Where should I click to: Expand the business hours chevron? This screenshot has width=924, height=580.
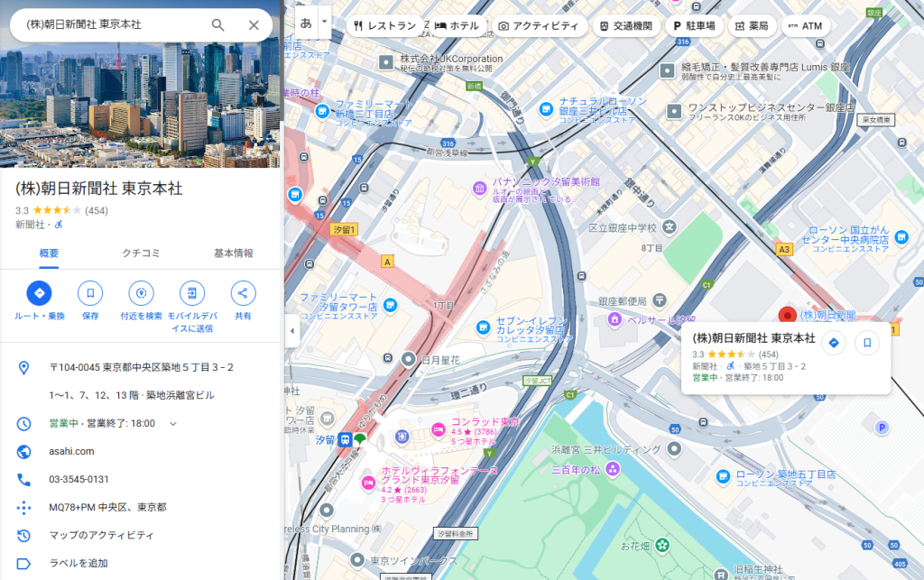pos(173,424)
